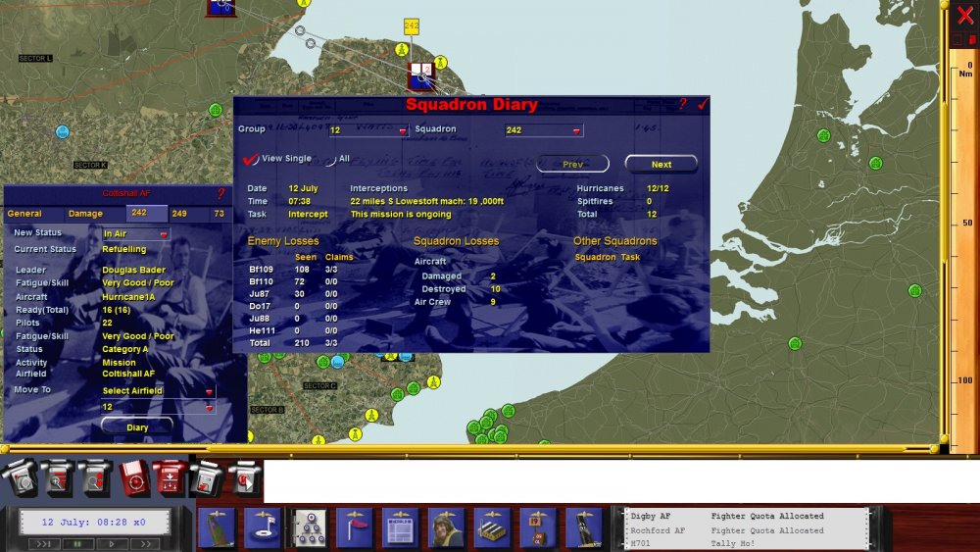Click the date and time display

pyautogui.click(x=94, y=522)
